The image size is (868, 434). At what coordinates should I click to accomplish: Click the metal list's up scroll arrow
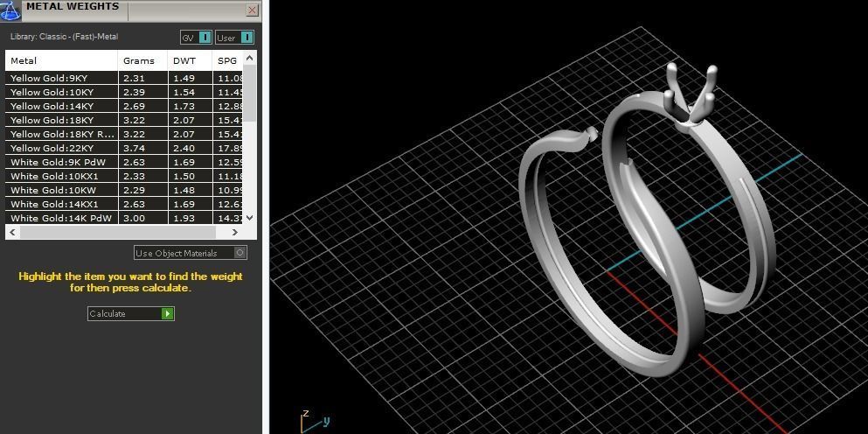(250, 58)
